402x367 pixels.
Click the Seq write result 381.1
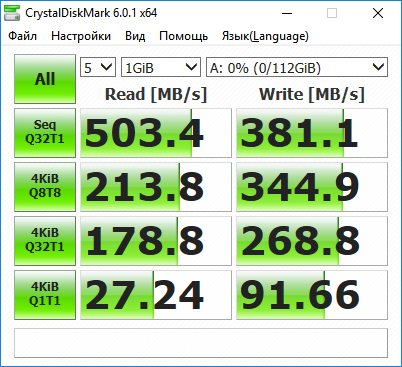312,133
